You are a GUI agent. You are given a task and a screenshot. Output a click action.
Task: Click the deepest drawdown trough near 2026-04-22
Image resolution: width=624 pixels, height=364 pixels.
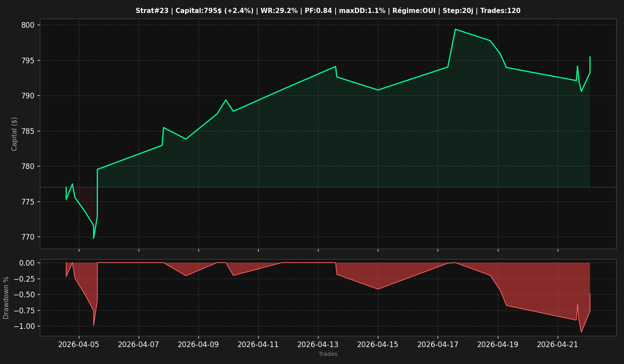[x=582, y=332]
